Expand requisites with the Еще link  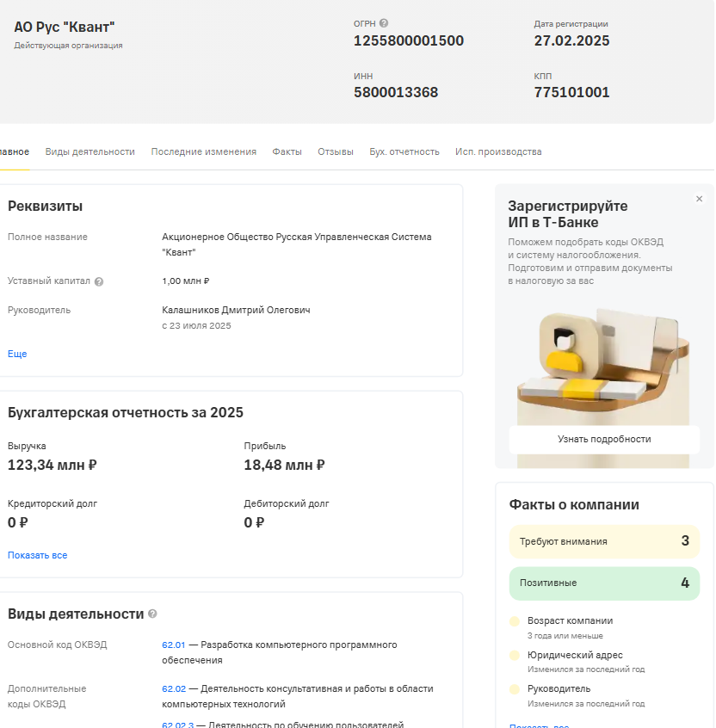[17, 354]
